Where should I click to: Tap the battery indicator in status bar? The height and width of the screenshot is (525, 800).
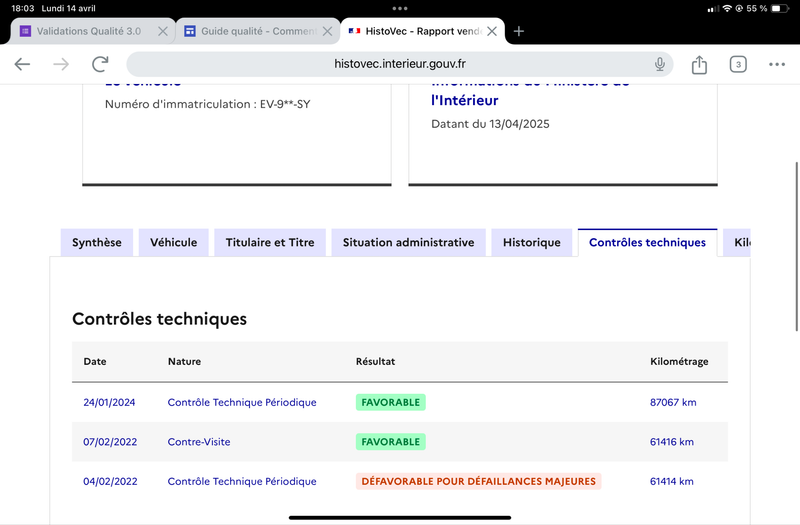pos(780,8)
